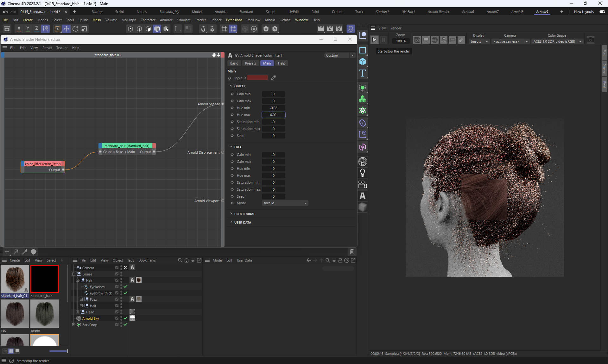The height and width of the screenshot is (364, 608).
Task: Open the Color Space ACES dropdown
Action: [x=557, y=41]
